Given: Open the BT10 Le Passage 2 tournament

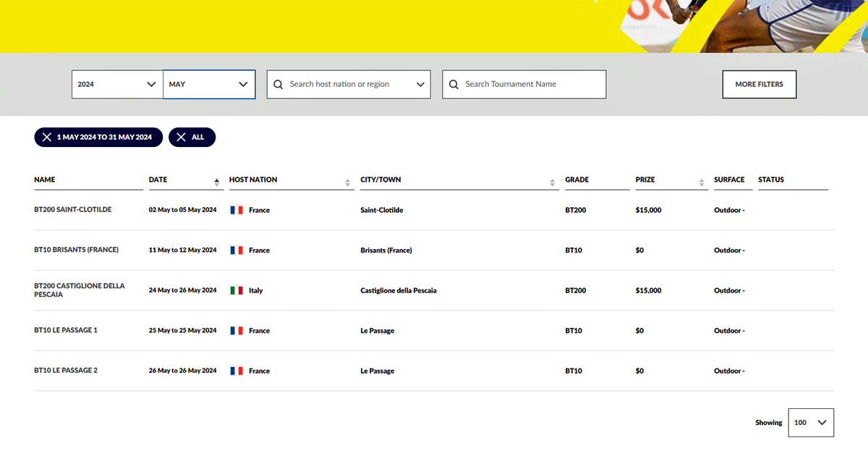Looking at the screenshot, I should [x=66, y=371].
